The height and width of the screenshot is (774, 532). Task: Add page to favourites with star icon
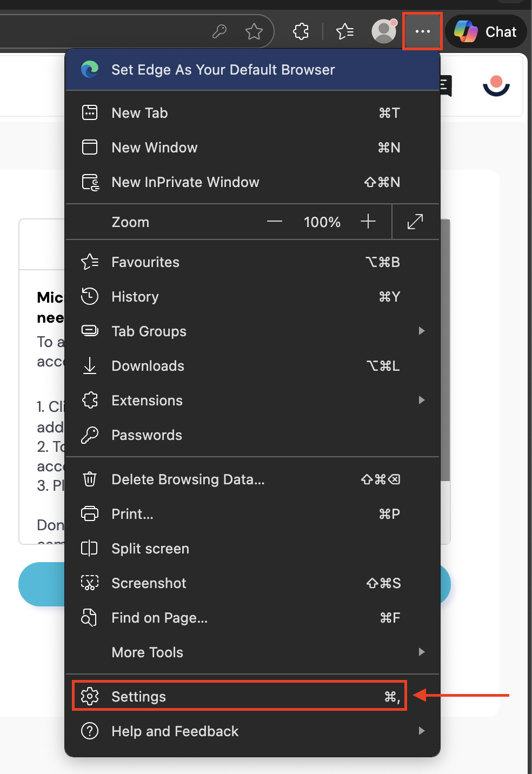(254, 31)
